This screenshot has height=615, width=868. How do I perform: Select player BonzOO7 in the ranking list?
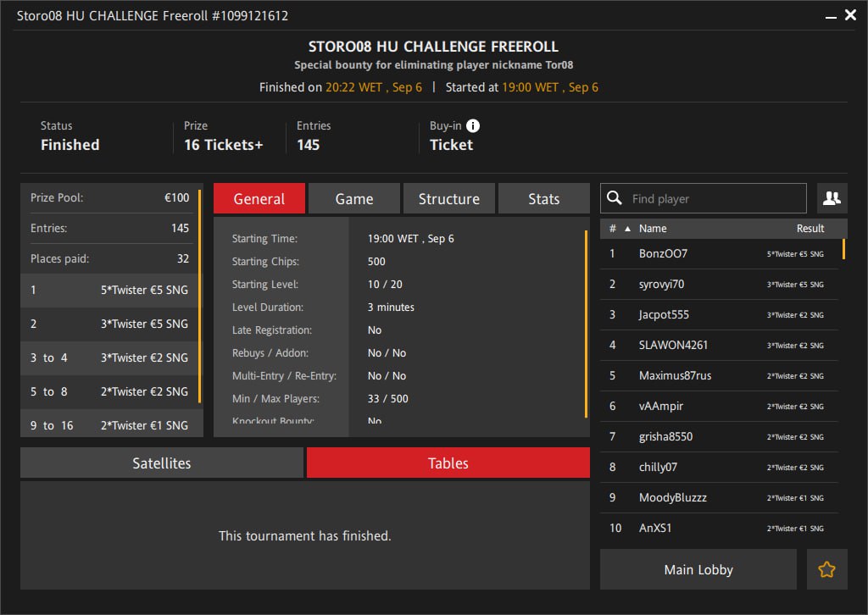pyautogui.click(x=663, y=253)
